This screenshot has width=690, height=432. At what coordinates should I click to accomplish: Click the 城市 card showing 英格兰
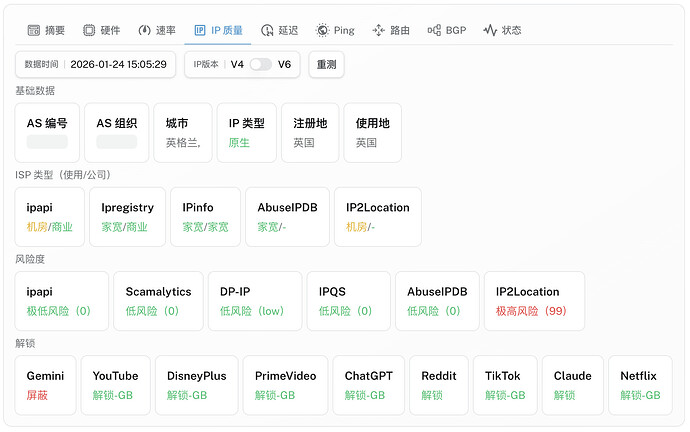[x=183, y=133]
